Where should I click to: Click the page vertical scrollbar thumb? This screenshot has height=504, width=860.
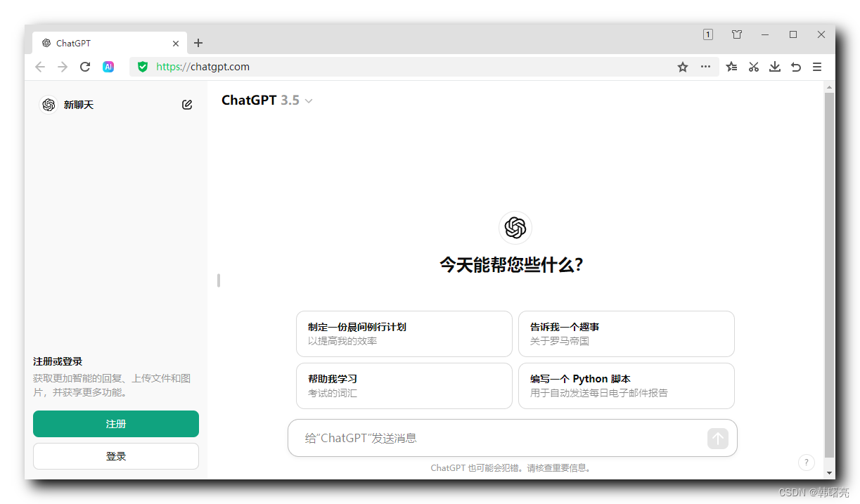pos(829,275)
